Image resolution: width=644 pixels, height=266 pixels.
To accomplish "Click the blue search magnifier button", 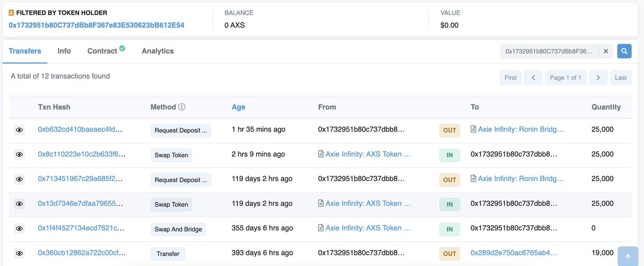I will 624,51.
